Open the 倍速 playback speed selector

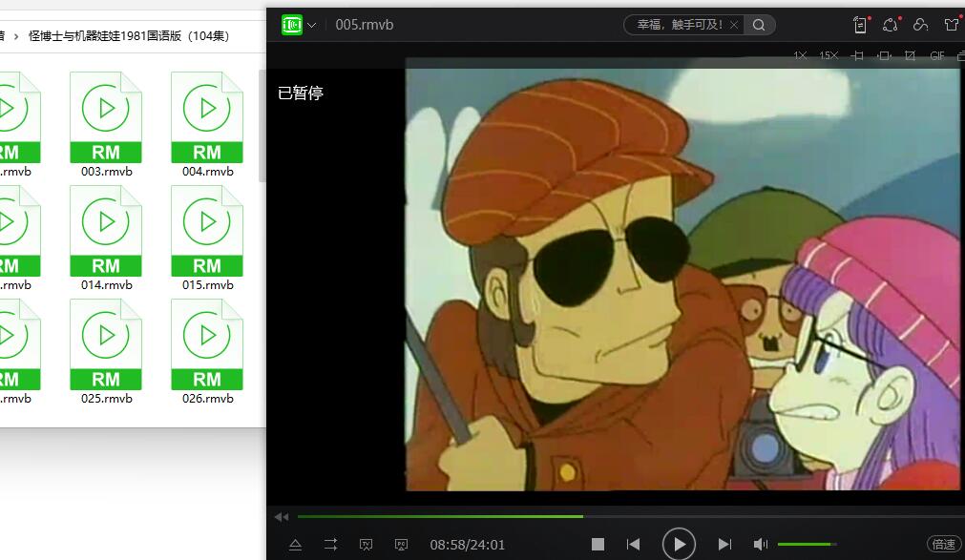943,544
